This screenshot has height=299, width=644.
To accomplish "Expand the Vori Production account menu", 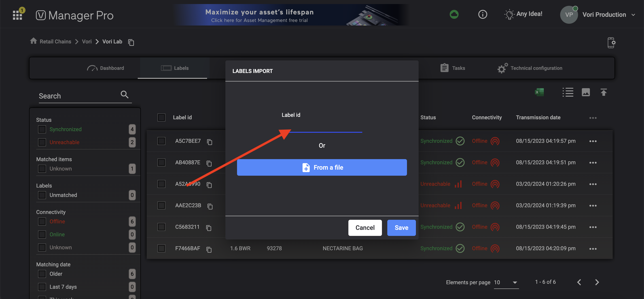I will click(x=633, y=15).
